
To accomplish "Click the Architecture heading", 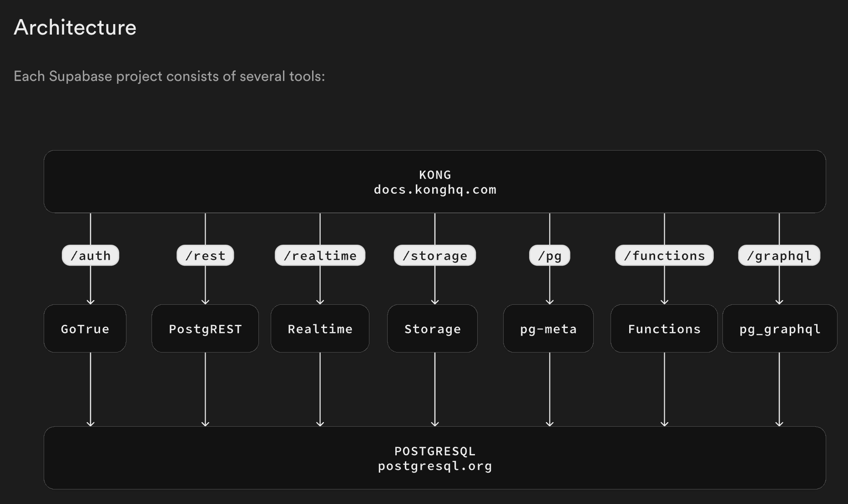I will (x=75, y=27).
